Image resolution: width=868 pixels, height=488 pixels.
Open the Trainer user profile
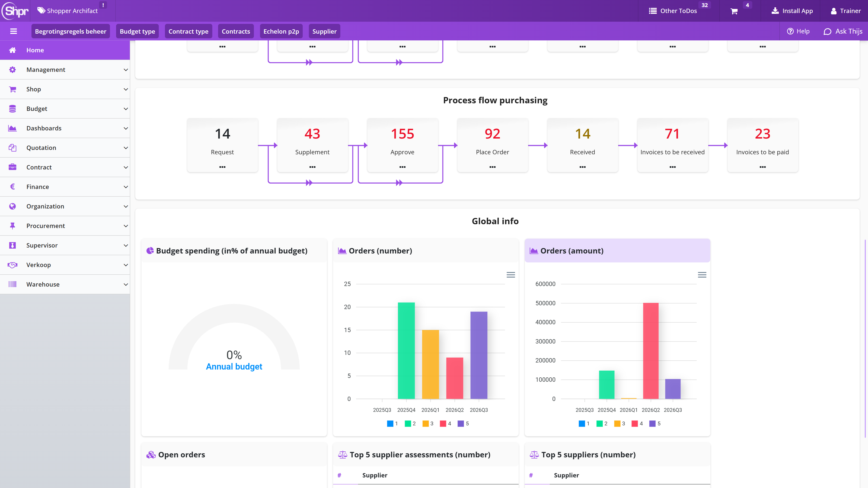(845, 11)
